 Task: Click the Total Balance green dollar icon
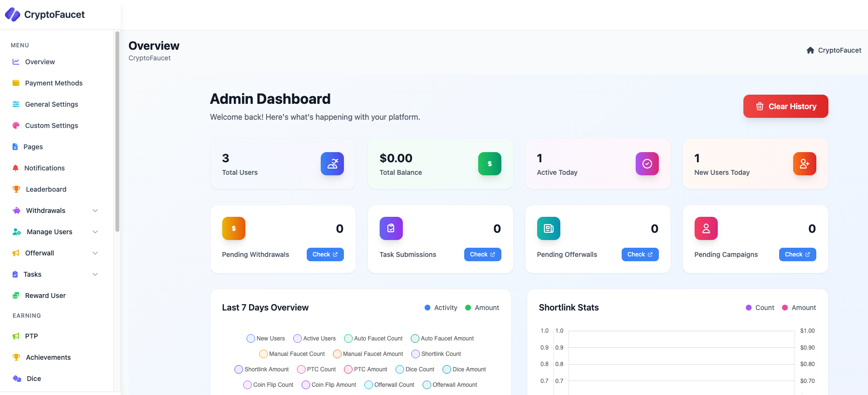[490, 164]
